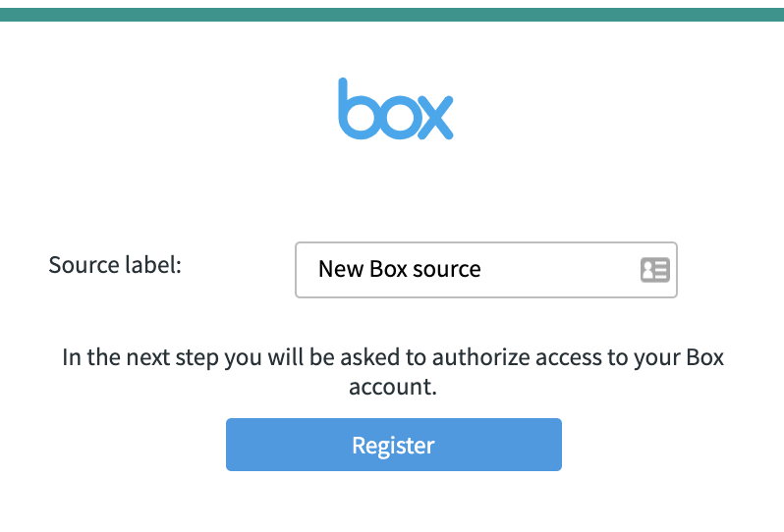Click the 'Register' text on blue button

click(x=394, y=445)
